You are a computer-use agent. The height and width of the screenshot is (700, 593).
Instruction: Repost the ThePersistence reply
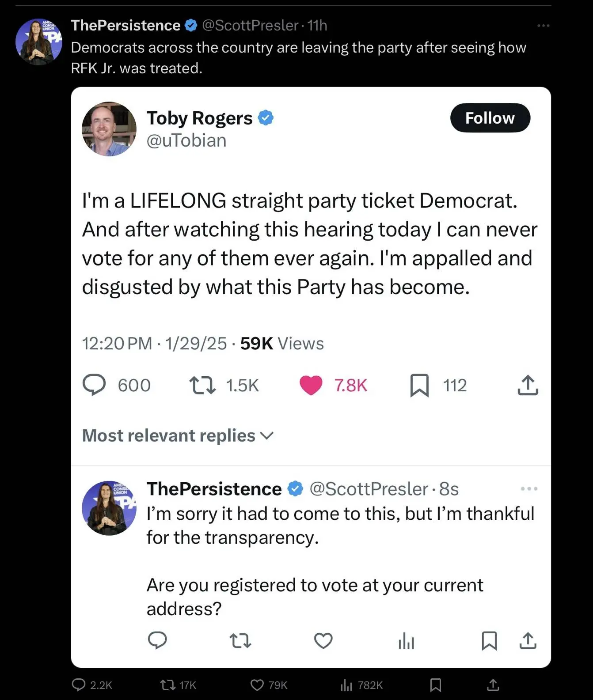(x=240, y=640)
